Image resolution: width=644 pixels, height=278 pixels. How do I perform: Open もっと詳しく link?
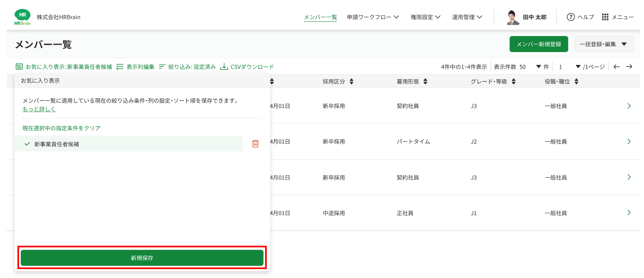pos(39,109)
